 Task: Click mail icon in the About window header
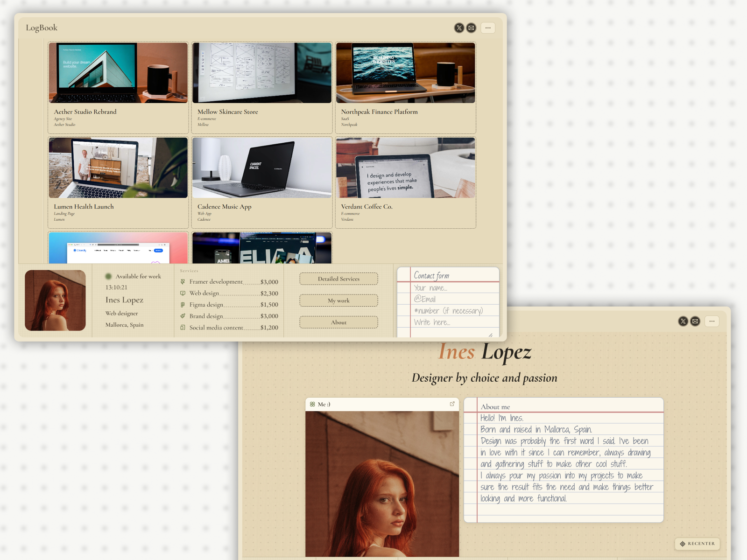[x=695, y=321]
